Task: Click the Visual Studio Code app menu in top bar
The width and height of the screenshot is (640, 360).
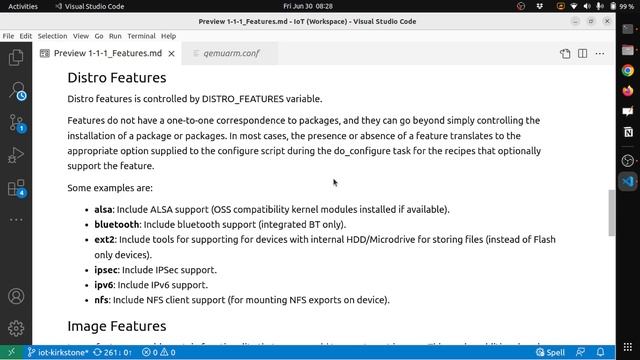Action: (90, 6)
